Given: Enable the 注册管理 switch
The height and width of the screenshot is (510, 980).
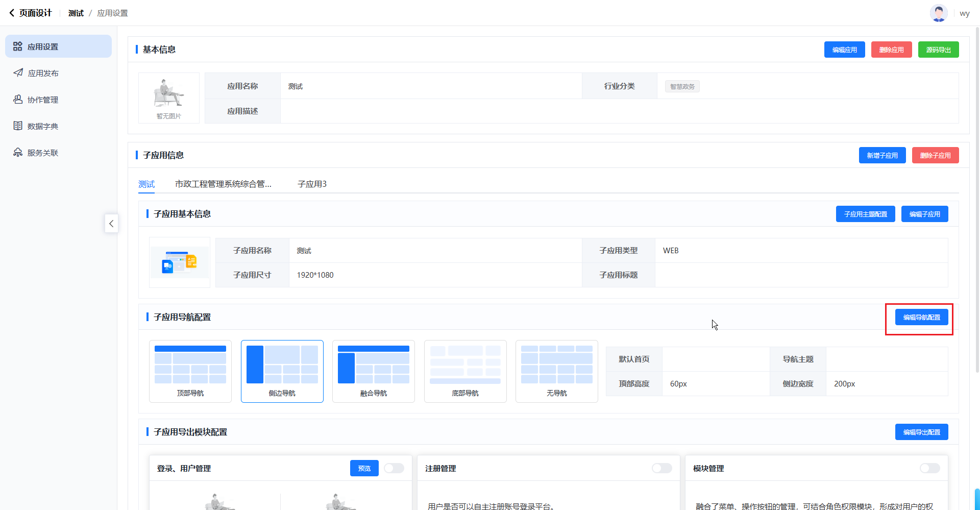Looking at the screenshot, I should coord(661,468).
